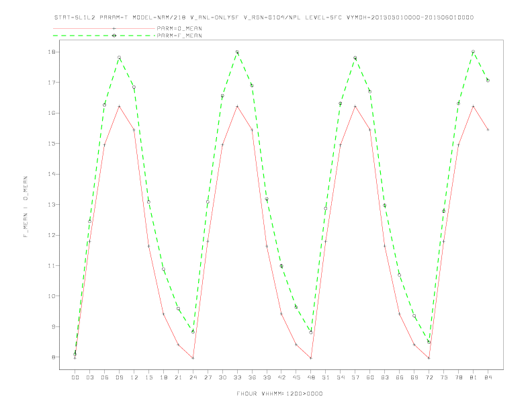Select O_MEAN plus marker at hour 24 trough
The width and height of the screenshot is (532, 411).
pos(193,358)
